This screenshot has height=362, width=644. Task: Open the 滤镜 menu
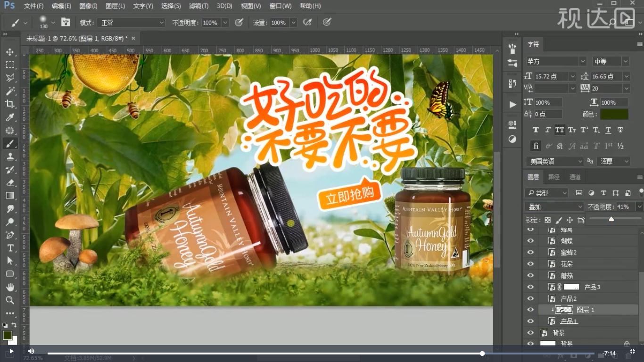(198, 6)
